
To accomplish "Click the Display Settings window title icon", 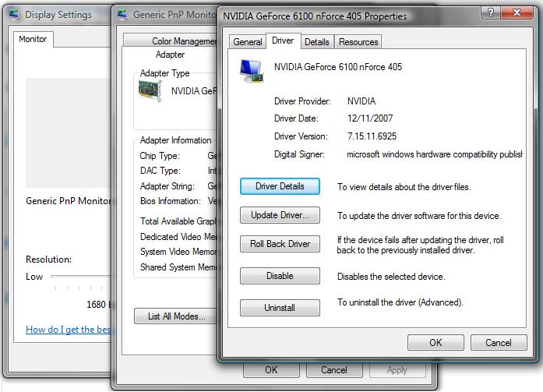I will (x=14, y=14).
